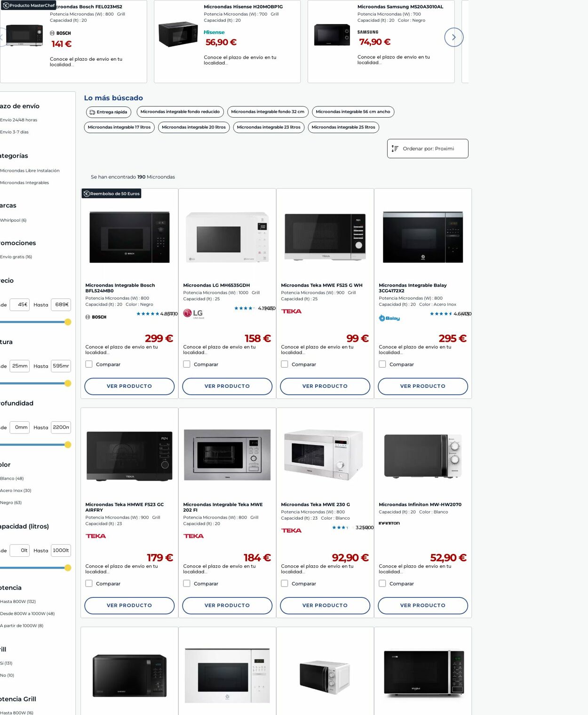
Task: Filter by Acero Inox (30) color
Action: pyautogui.click(x=16, y=490)
